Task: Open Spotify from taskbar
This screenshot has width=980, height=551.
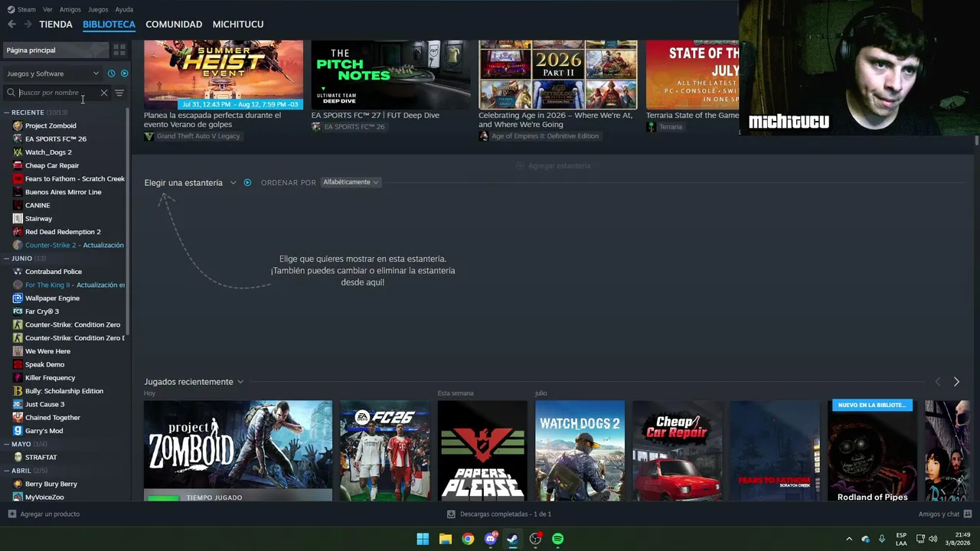Action: [558, 539]
